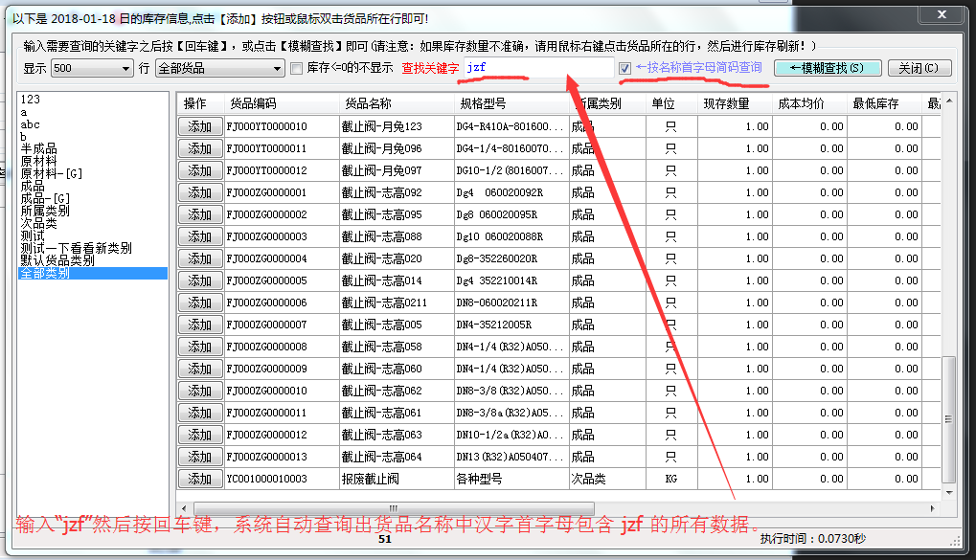The height and width of the screenshot is (560, 976).
Task: Sort by the 货品编码 column header
Action: click(253, 103)
